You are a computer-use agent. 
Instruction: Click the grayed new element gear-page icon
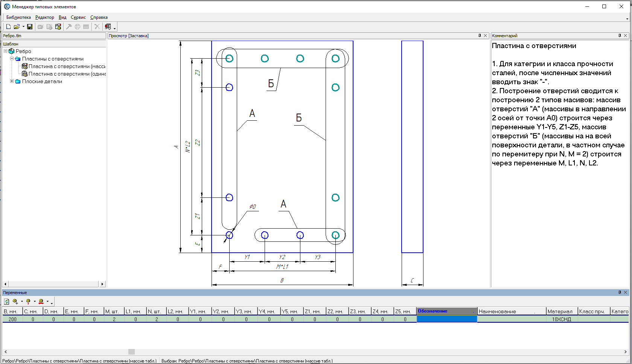[x=49, y=27]
